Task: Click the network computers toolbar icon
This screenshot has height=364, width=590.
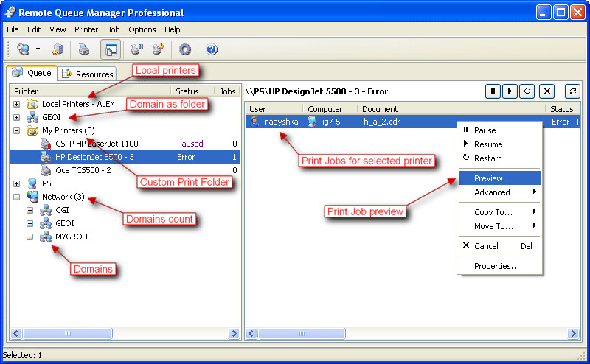Action: point(23,49)
